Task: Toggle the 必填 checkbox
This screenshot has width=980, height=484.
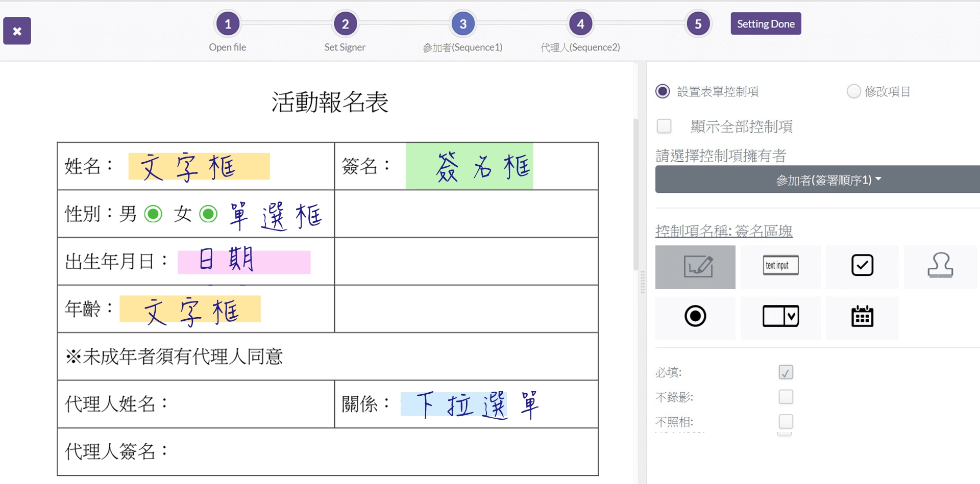Action: point(786,372)
